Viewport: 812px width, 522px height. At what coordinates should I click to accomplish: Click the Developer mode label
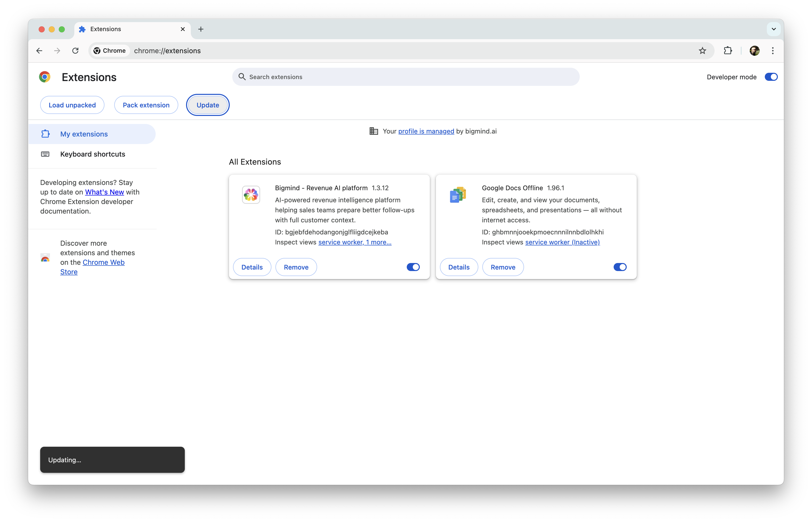[x=731, y=77]
